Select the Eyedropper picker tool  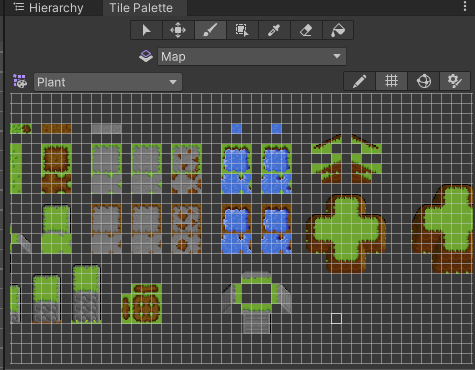pos(274,30)
